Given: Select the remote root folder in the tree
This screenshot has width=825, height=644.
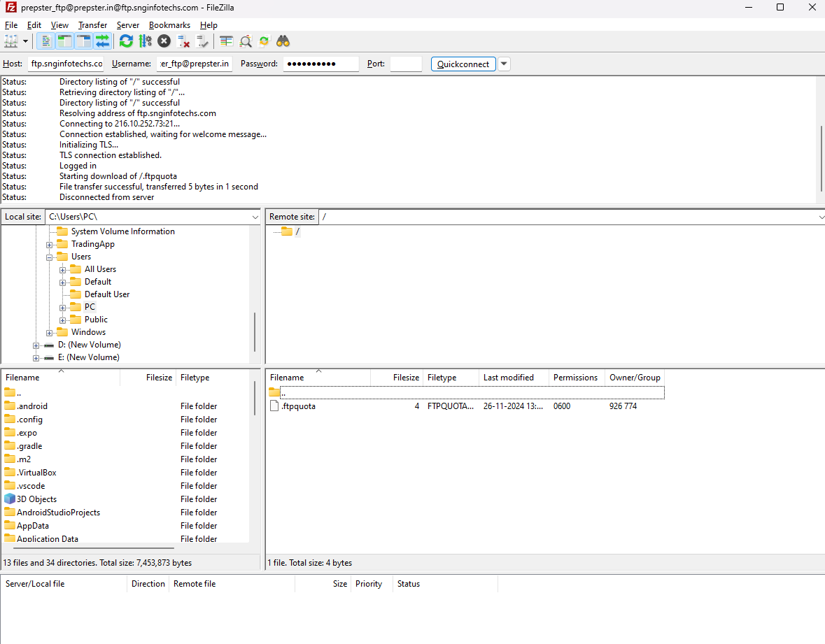Looking at the screenshot, I should tap(297, 231).
